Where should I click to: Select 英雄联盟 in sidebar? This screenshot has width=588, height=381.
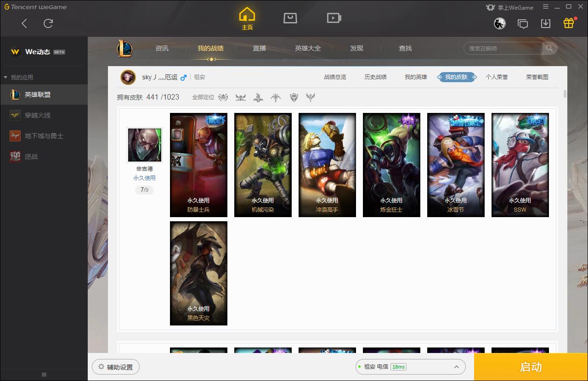(44, 95)
